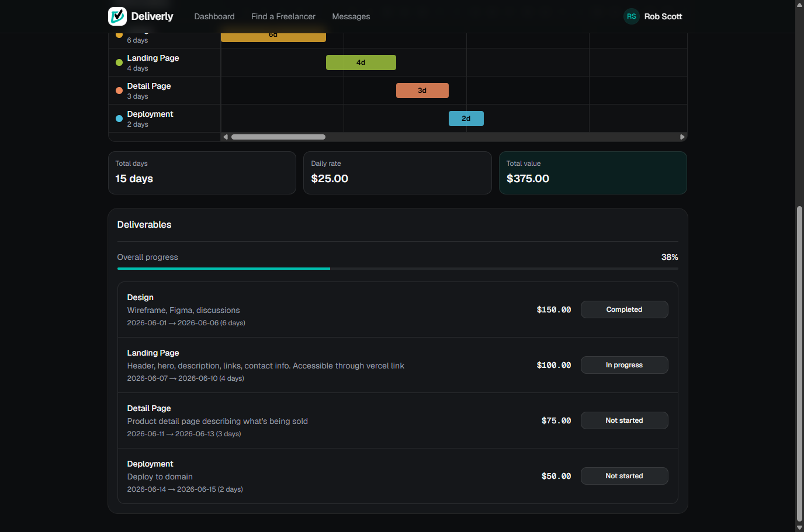Click the orange Detail Page dot
Image resolution: width=804 pixels, height=532 pixels.
click(x=119, y=91)
